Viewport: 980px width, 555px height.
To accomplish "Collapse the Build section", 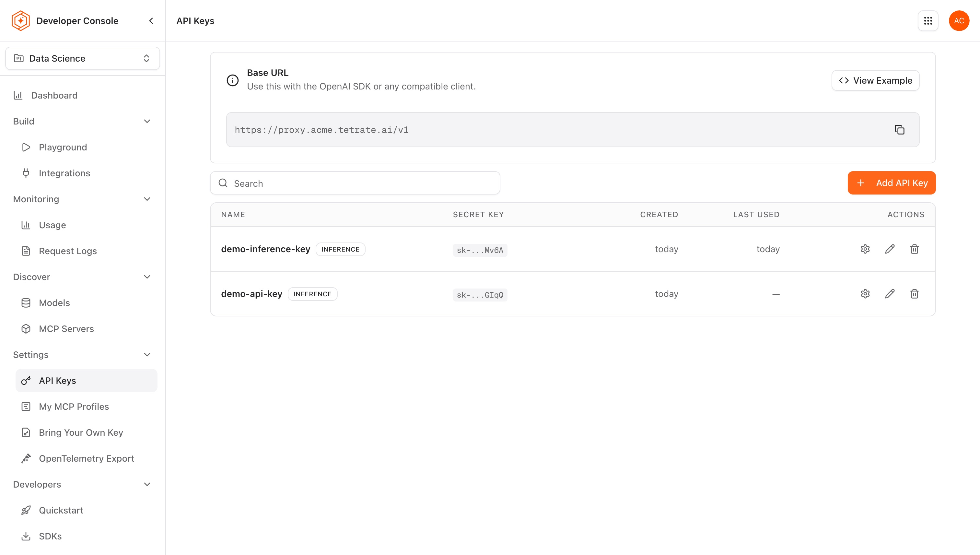I will pos(147,121).
